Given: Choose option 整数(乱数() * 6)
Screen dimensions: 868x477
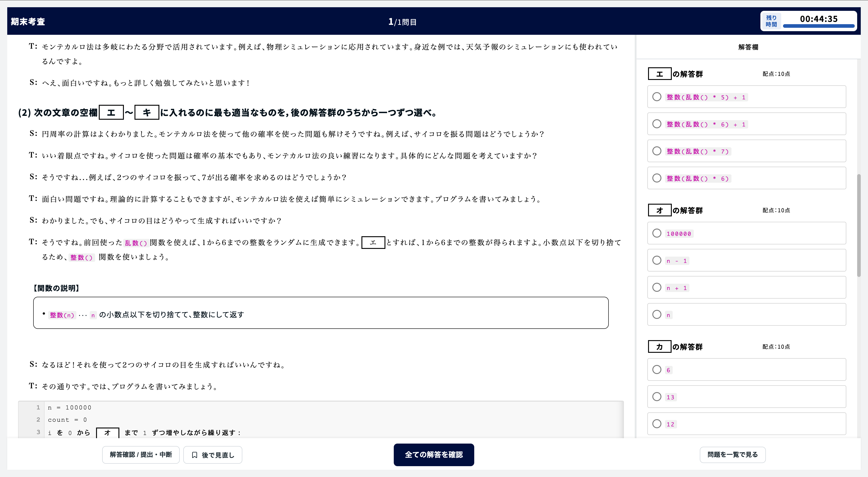Looking at the screenshot, I should click(657, 178).
